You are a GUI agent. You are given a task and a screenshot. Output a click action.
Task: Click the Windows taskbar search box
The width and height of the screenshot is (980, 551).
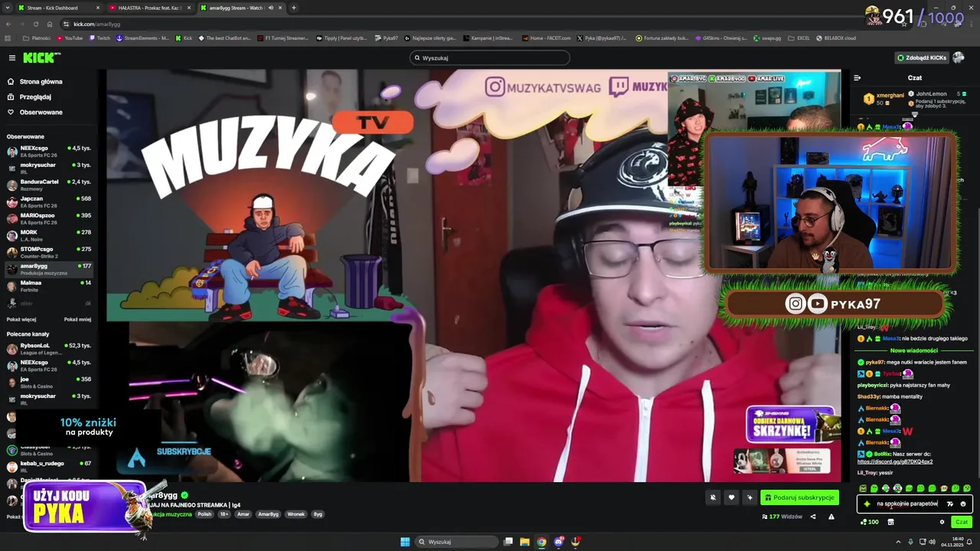[457, 542]
